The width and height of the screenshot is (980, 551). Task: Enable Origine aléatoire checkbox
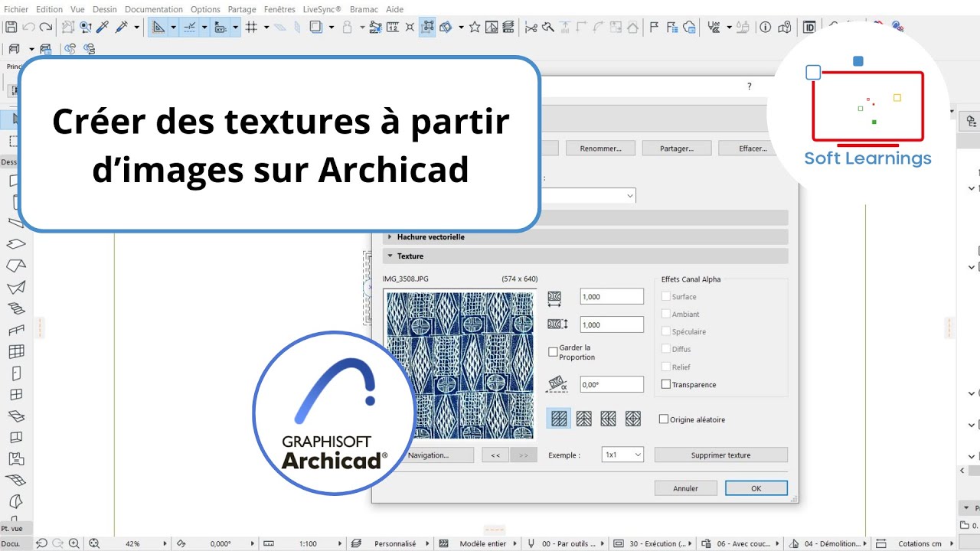click(664, 419)
